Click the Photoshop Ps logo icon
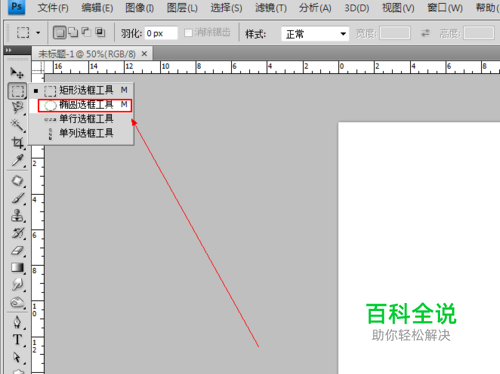Viewport: 500px width, 374px height. click(16, 7)
